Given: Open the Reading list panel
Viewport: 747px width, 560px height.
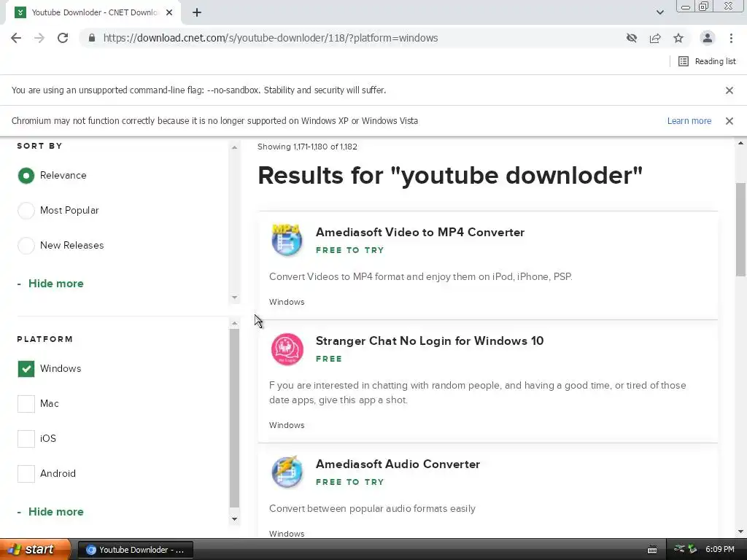Looking at the screenshot, I should point(707,61).
